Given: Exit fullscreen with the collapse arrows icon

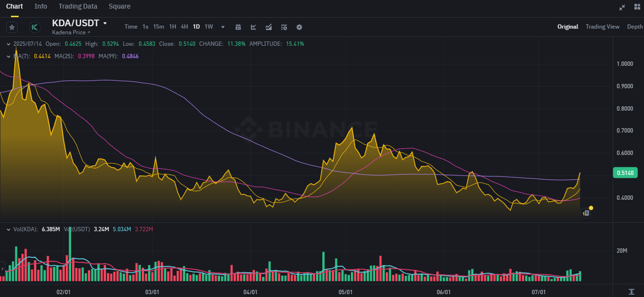Looking at the screenshot, I should [622, 7].
